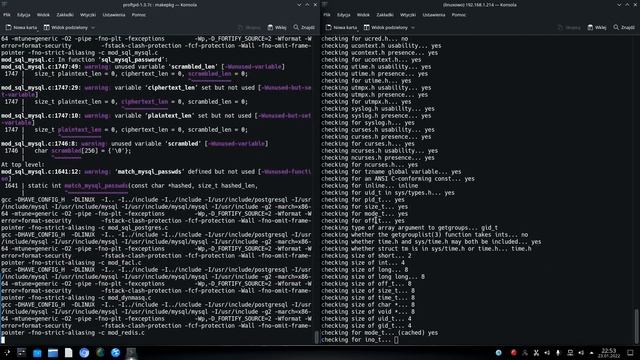Open Pomoc menu in left Konsola window

pyautogui.click(x=139, y=15)
